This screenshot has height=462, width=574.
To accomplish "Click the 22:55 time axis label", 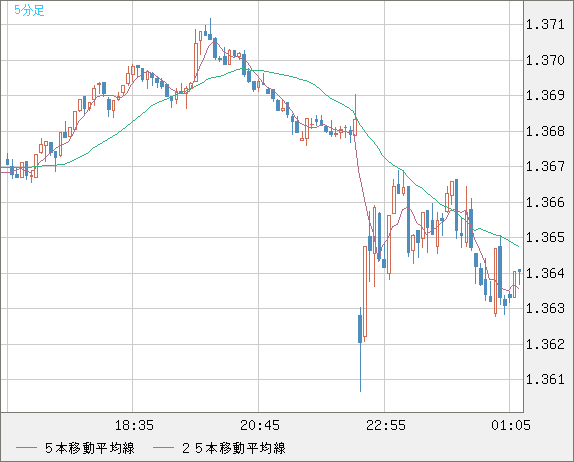I will [386, 426].
